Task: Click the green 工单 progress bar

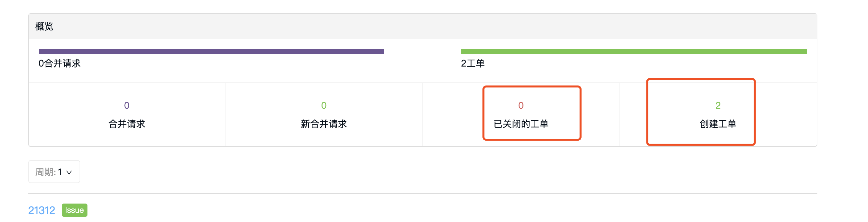Action: click(634, 51)
